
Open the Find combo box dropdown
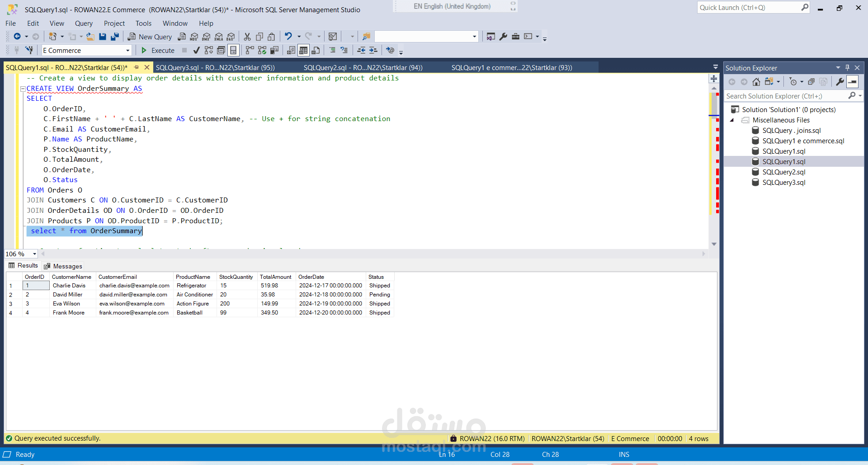click(x=474, y=37)
